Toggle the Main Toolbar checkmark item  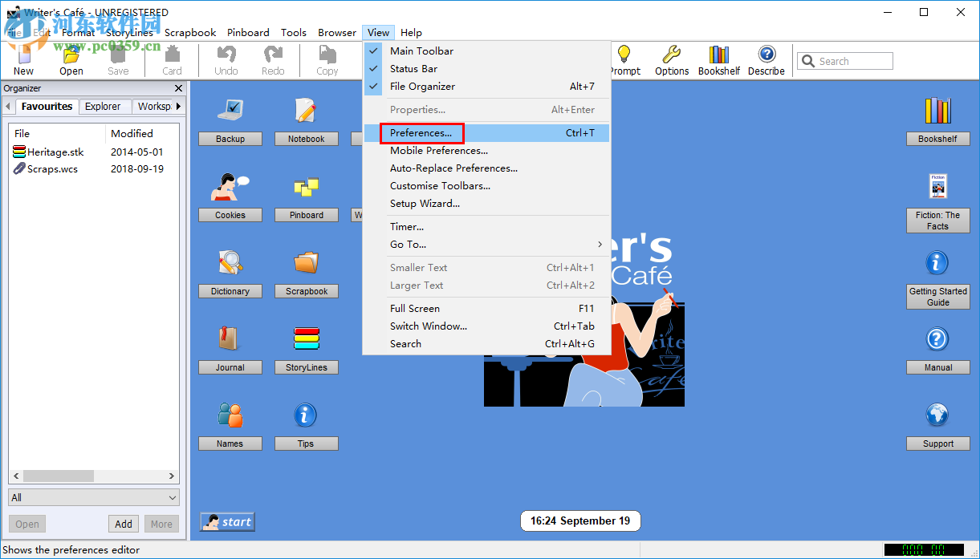click(486, 51)
